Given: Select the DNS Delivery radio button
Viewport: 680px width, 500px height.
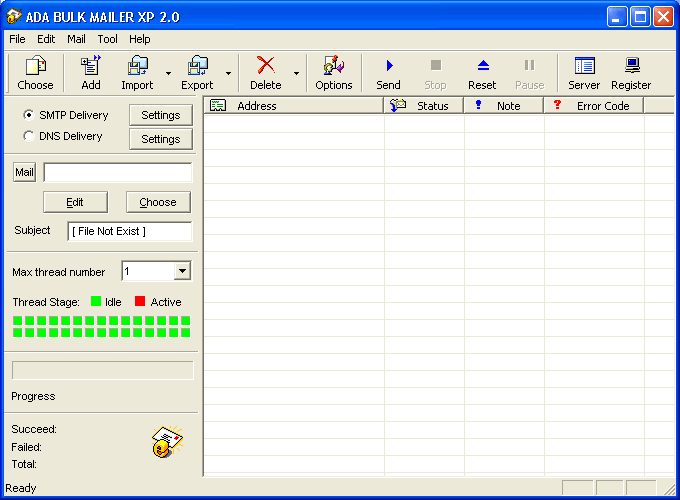Looking at the screenshot, I should click(29, 136).
